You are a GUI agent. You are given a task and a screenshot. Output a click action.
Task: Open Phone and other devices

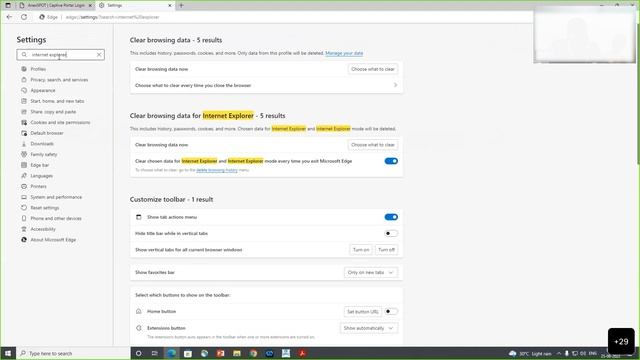pos(56,218)
